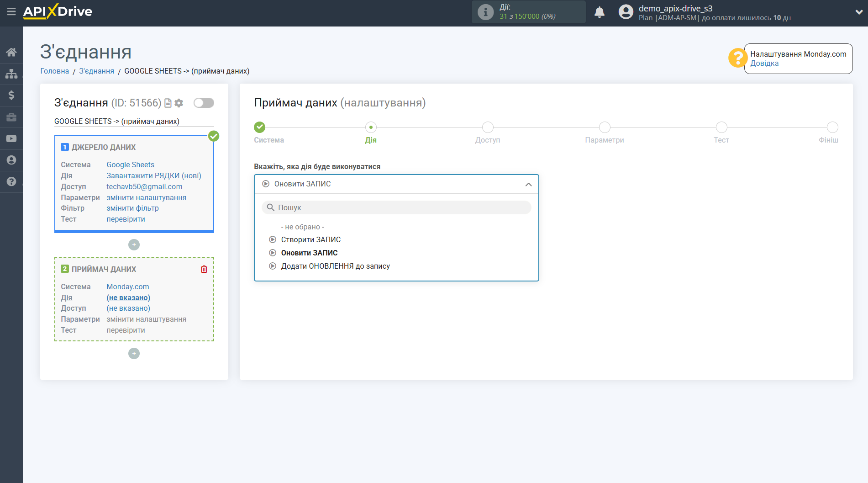Add a block after the data receiver
868x483 pixels.
[x=134, y=354]
